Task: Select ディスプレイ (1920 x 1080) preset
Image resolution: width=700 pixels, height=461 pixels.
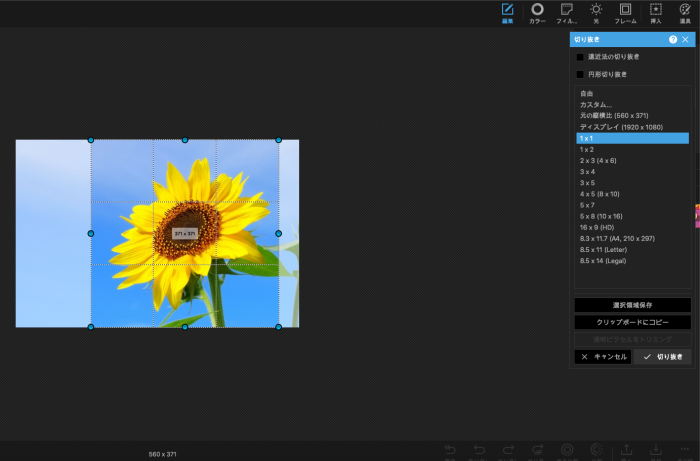Action: 621,127
